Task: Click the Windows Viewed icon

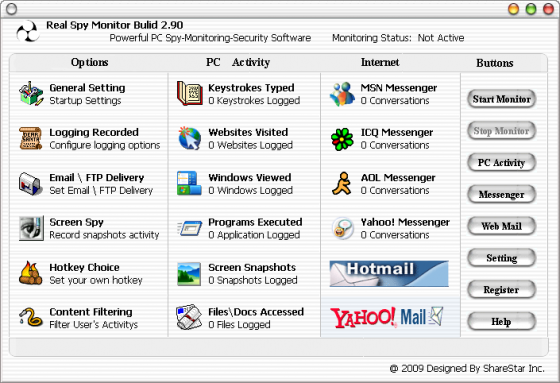Action: coord(189,183)
